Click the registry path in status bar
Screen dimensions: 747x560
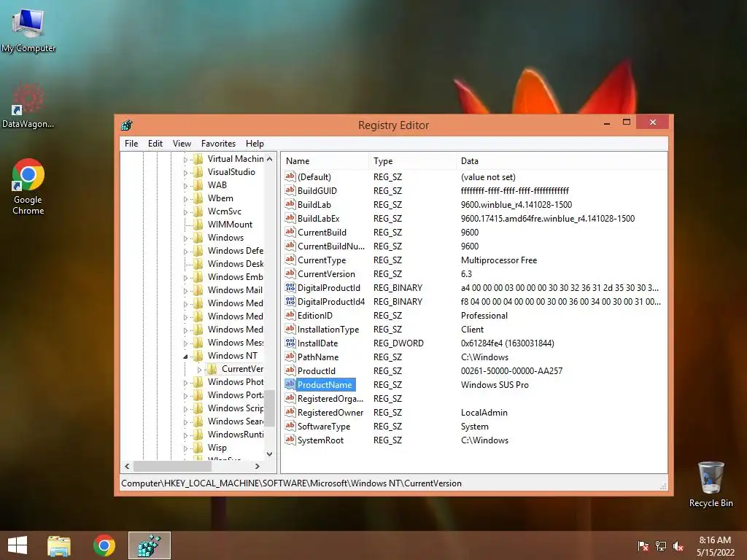(x=291, y=483)
